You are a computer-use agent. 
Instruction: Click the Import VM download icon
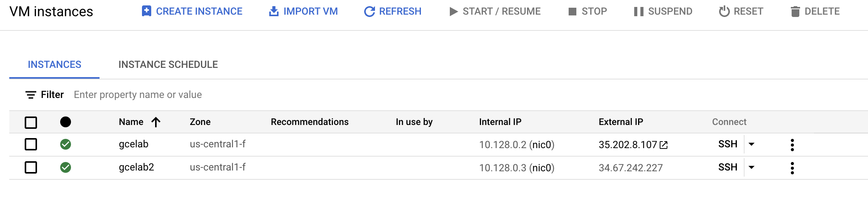[274, 11]
